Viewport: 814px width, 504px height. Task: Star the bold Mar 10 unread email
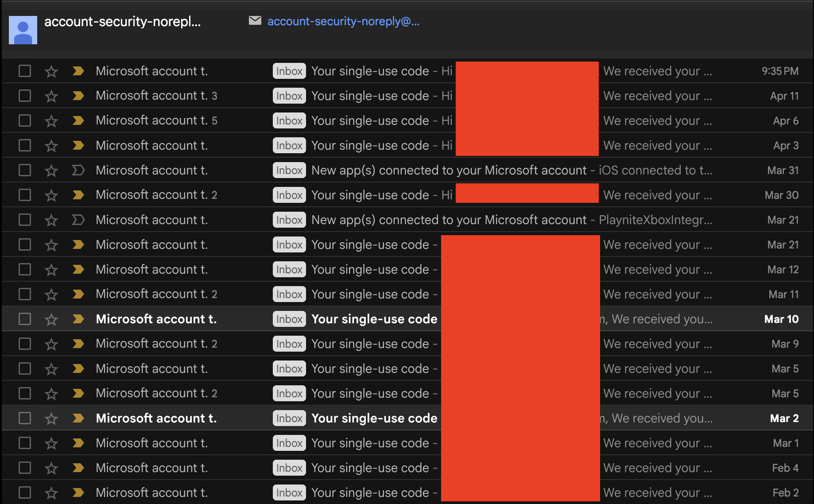point(51,319)
